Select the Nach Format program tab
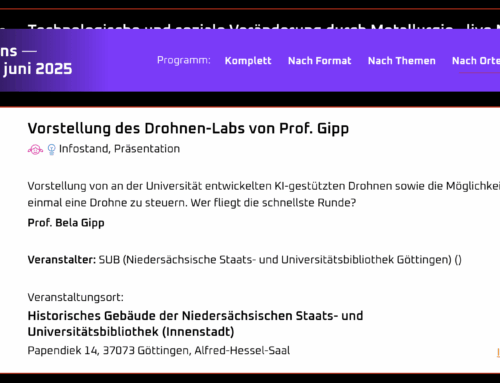 (319, 61)
